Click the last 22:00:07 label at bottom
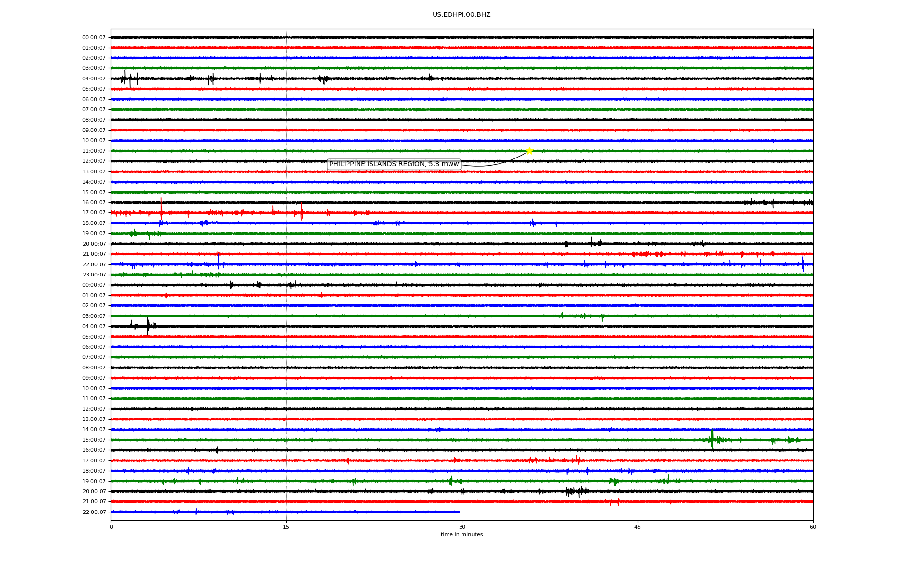Screen dimensions: 924x578 coord(94,512)
